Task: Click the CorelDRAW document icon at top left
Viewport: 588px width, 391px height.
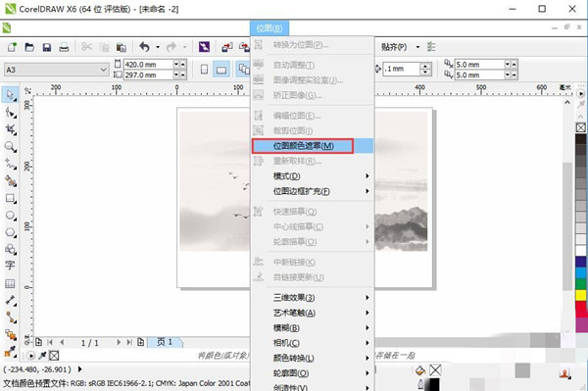Action: pos(7,27)
